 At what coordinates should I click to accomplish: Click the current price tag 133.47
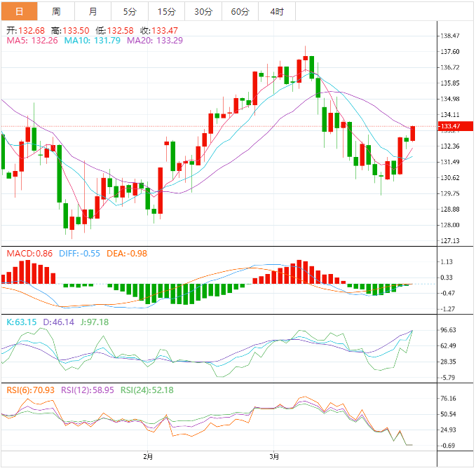[449, 126]
